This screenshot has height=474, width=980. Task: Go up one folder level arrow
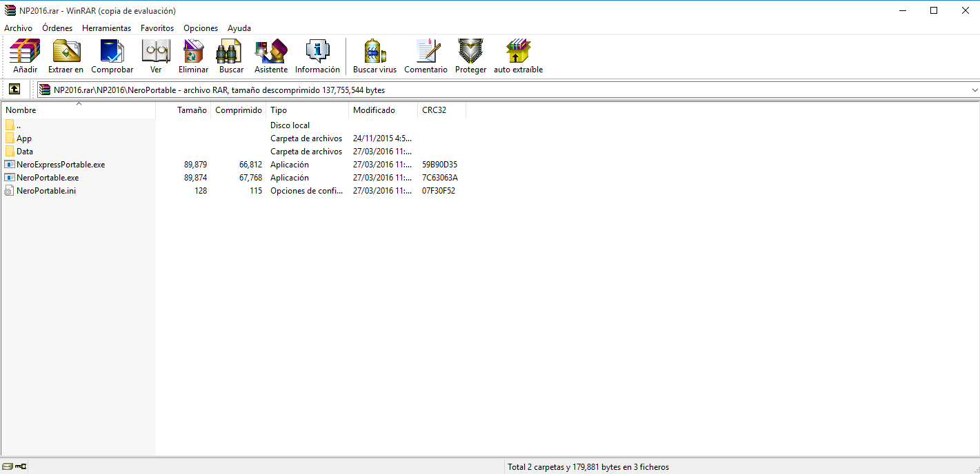point(14,90)
